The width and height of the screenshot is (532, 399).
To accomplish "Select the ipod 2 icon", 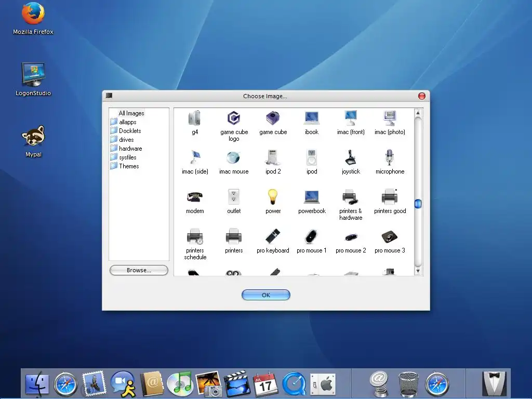I will pyautogui.click(x=273, y=158).
